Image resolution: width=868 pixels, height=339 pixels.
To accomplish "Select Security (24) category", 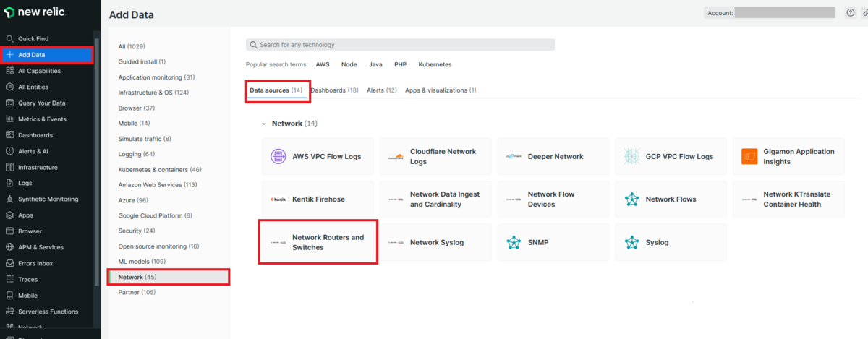I will click(137, 231).
